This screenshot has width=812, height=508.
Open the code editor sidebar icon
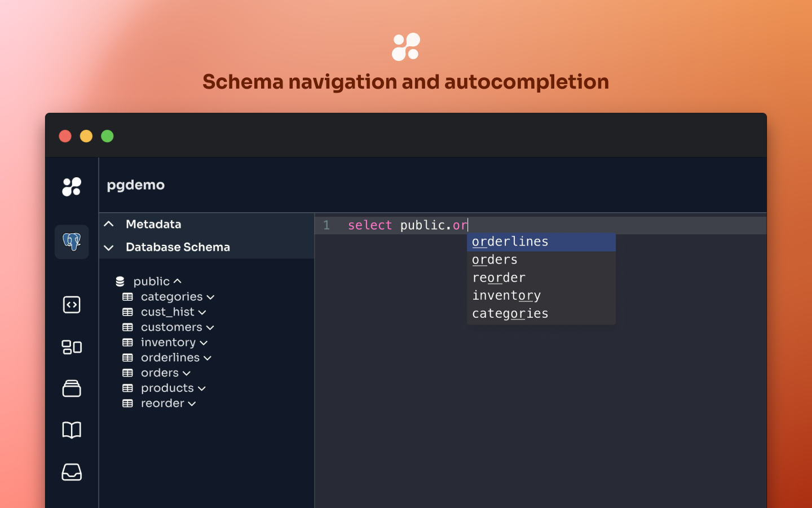coord(72,305)
